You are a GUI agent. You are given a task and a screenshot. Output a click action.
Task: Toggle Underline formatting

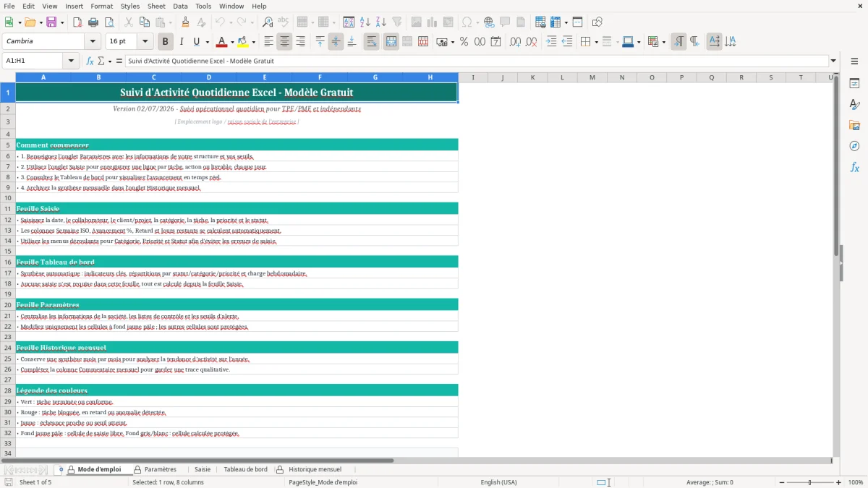click(x=197, y=42)
